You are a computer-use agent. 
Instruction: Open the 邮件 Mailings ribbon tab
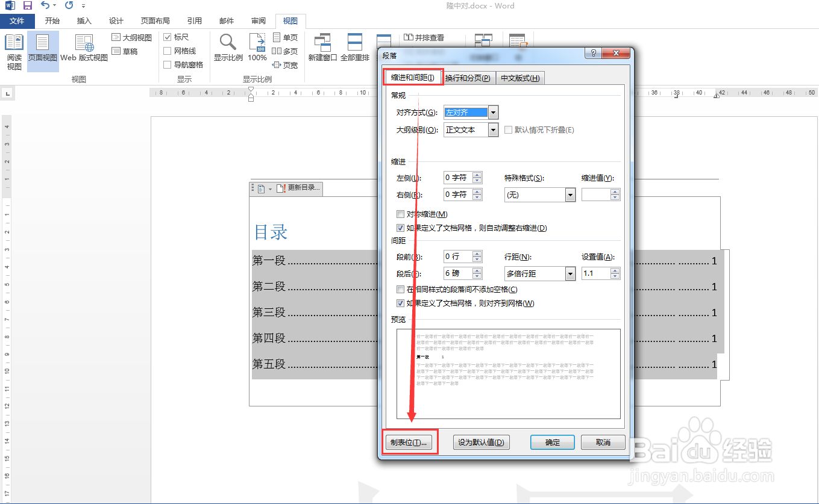tap(227, 21)
